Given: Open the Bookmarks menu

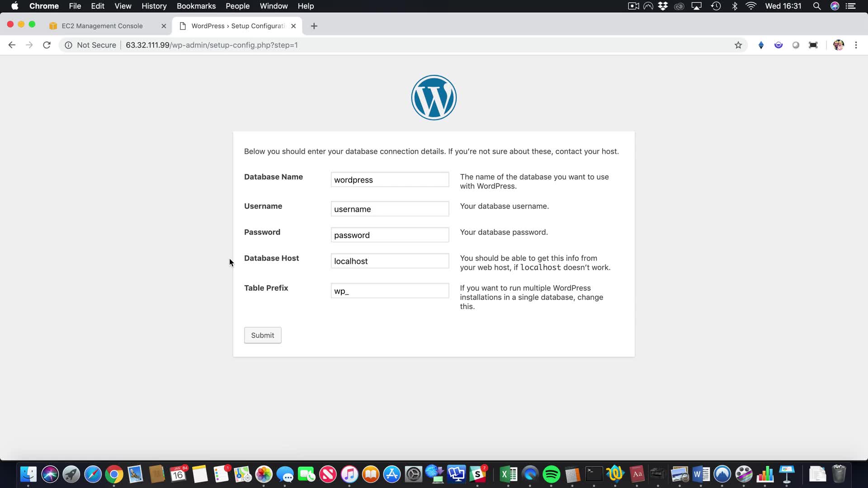Looking at the screenshot, I should point(196,6).
